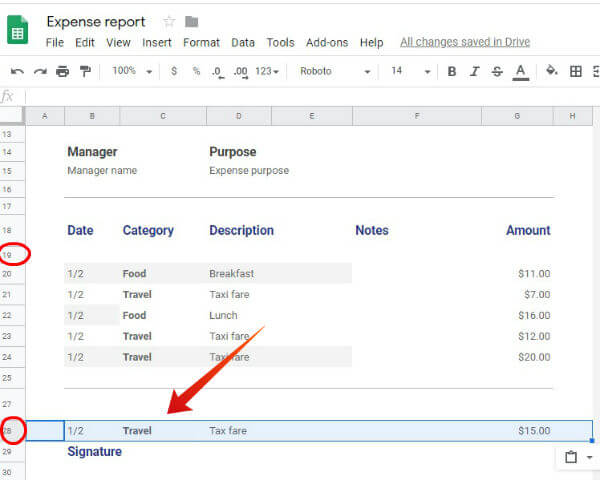Open the zoom 100% dropdown

tap(132, 71)
